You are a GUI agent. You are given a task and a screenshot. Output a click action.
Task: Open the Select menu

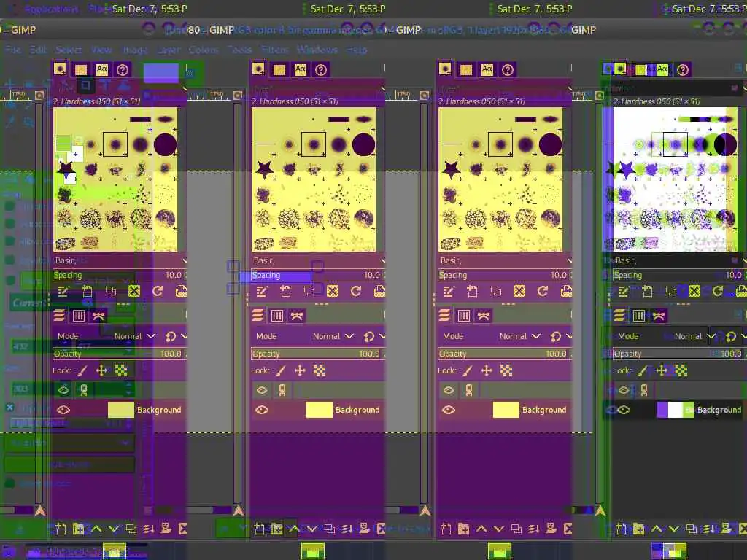(68, 50)
